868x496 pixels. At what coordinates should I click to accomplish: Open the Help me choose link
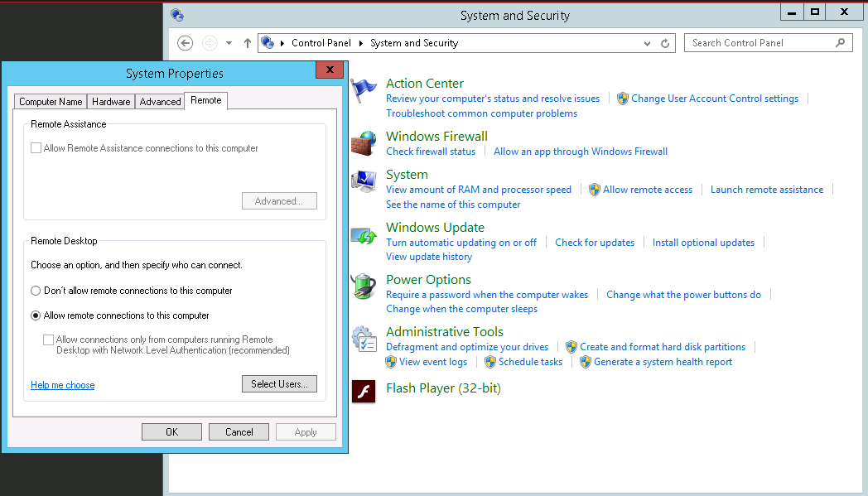(x=63, y=385)
